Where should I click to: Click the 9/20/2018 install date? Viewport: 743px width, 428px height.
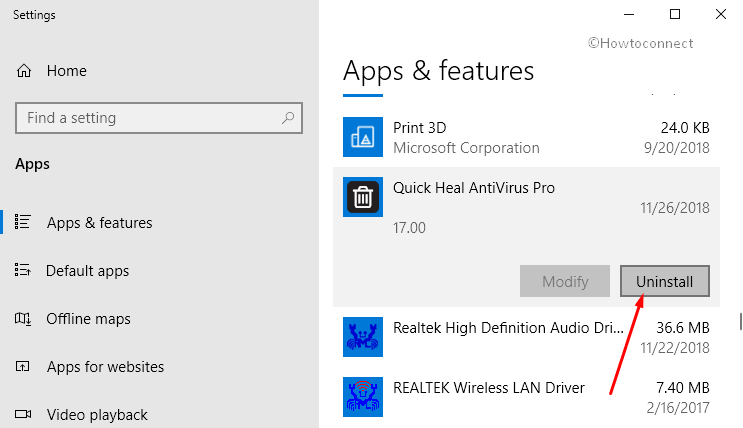tap(677, 148)
